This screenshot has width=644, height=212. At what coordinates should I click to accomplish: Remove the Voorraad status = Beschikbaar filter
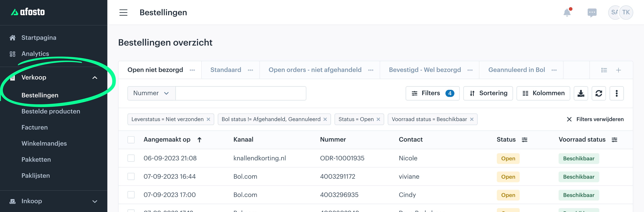[472, 119]
